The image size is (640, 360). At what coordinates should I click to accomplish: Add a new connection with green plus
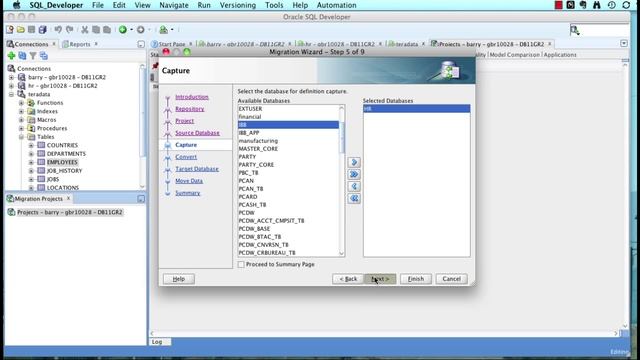(x=11, y=56)
